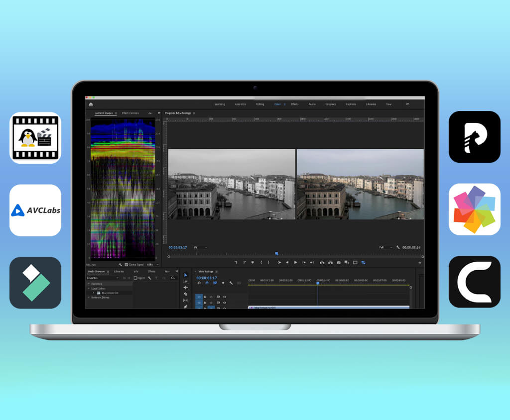510x420 pixels.
Task: Switch to the Graphics workspace
Action: [331, 105]
